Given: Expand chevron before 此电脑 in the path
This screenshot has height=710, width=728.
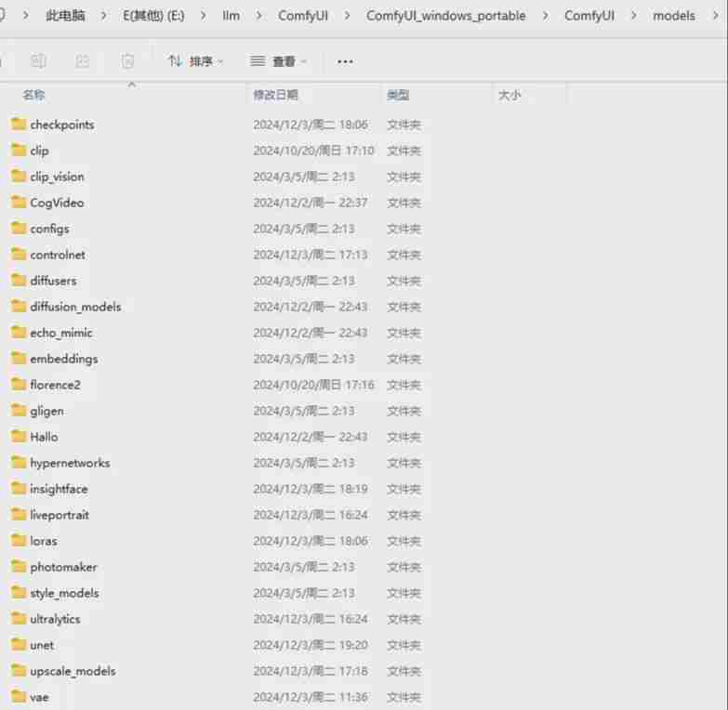Looking at the screenshot, I should [25, 16].
